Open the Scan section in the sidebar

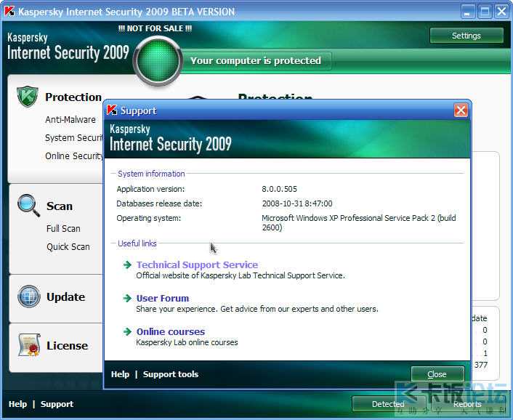pyautogui.click(x=60, y=206)
